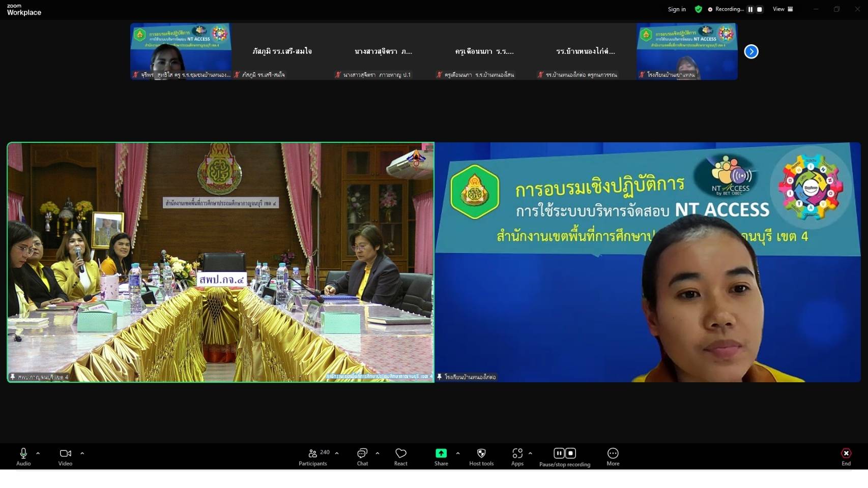This screenshot has width=868, height=488.
Task: Stop recording from the top bar
Action: 760,9
